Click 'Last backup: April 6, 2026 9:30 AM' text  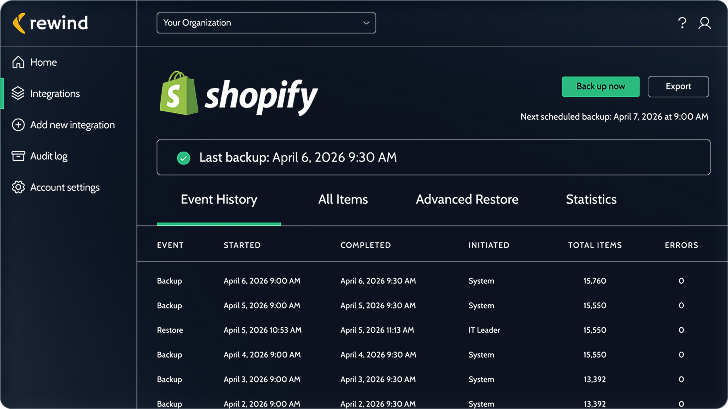coord(298,157)
